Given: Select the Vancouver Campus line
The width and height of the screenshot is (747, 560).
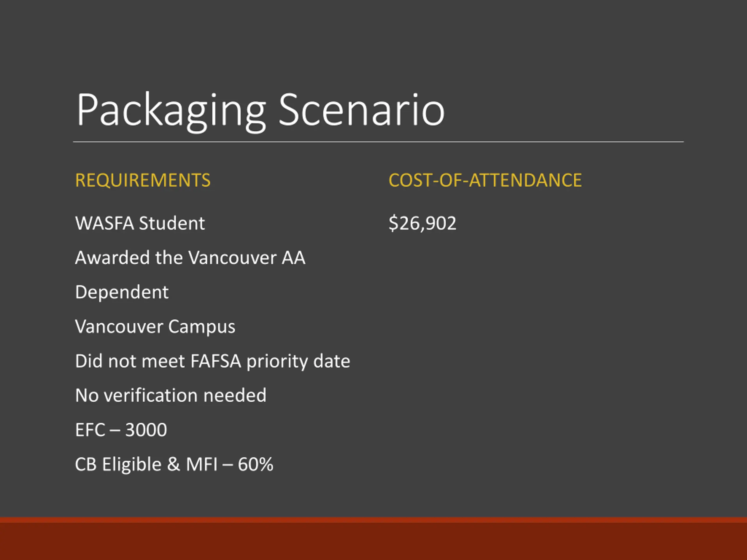Looking at the screenshot, I should click(x=155, y=327).
